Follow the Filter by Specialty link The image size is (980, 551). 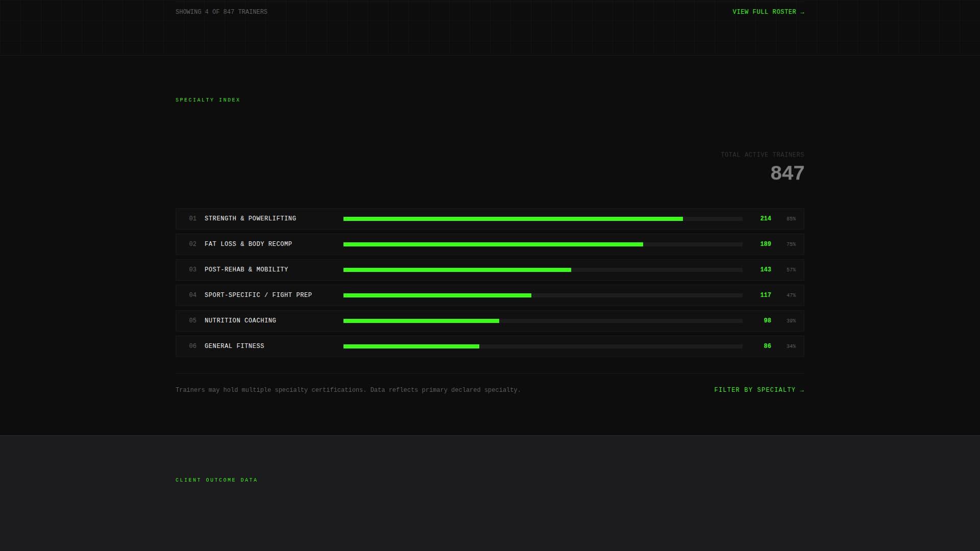point(759,390)
